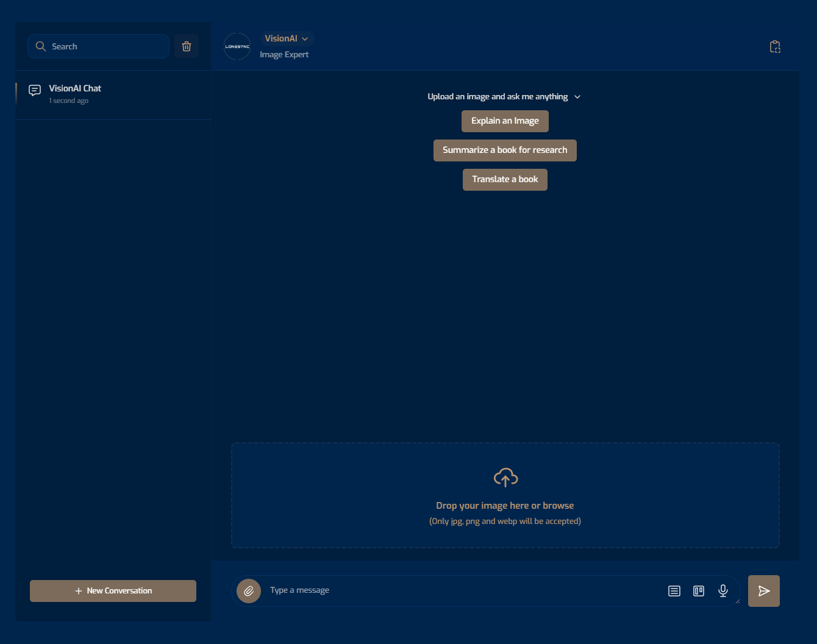This screenshot has width=817, height=644.
Task: Click the 'Drop your image here or browse' text
Action: pos(505,506)
